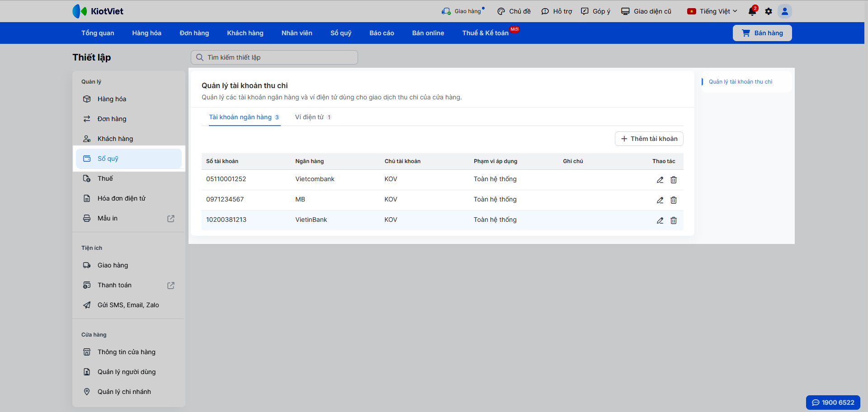868x412 pixels.
Task: Open the Bán online main menu
Action: (x=428, y=33)
